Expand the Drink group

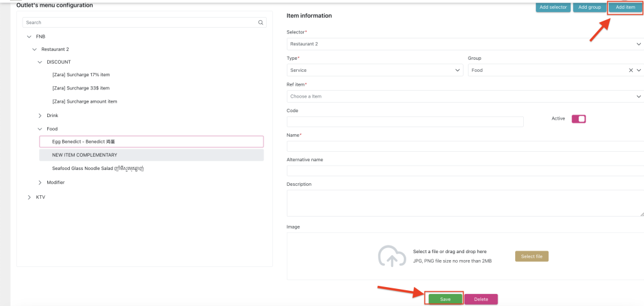40,115
